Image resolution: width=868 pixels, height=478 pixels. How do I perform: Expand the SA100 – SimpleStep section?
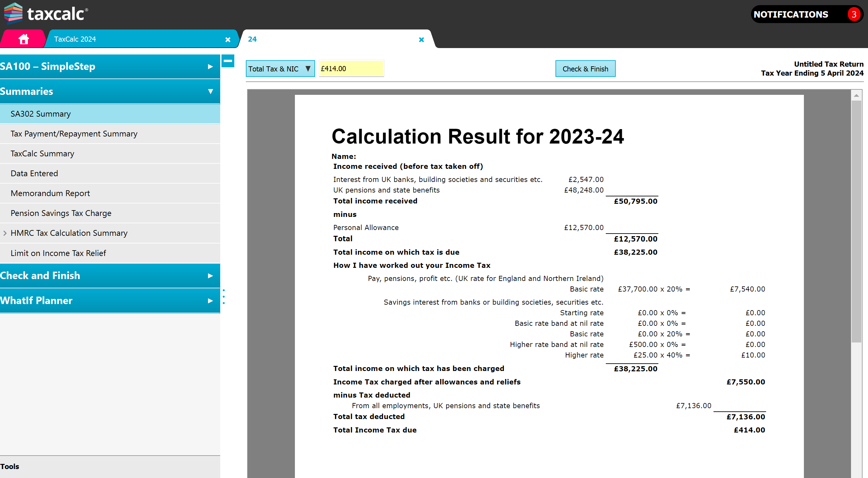[210, 66]
